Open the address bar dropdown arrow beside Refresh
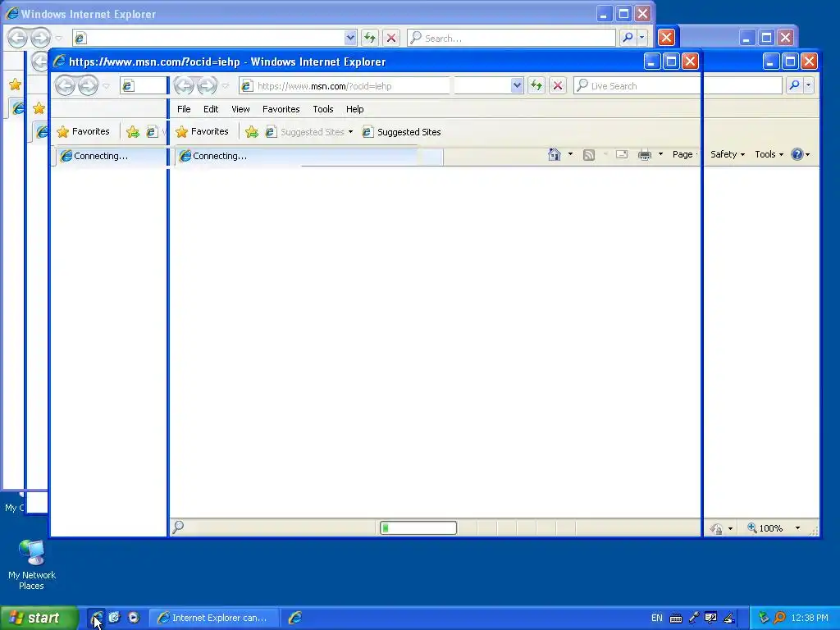 coord(517,85)
